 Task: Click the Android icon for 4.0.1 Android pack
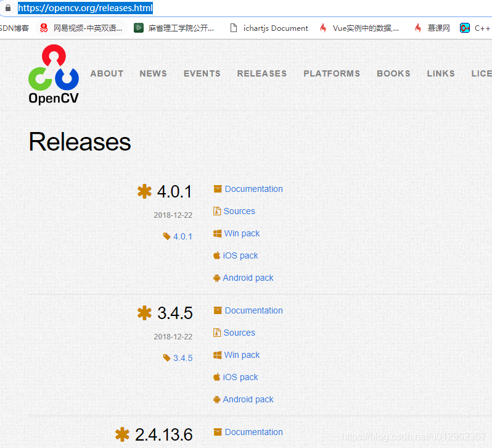tap(216, 278)
